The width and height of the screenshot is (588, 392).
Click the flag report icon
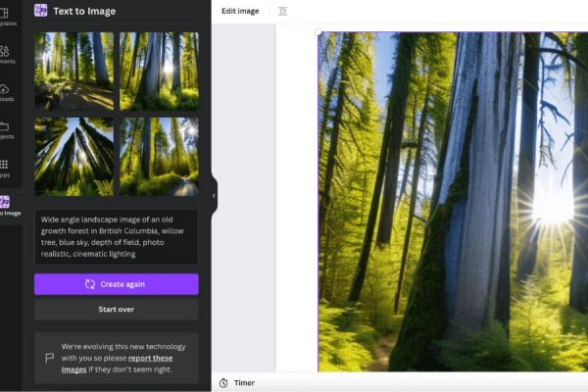click(x=49, y=359)
